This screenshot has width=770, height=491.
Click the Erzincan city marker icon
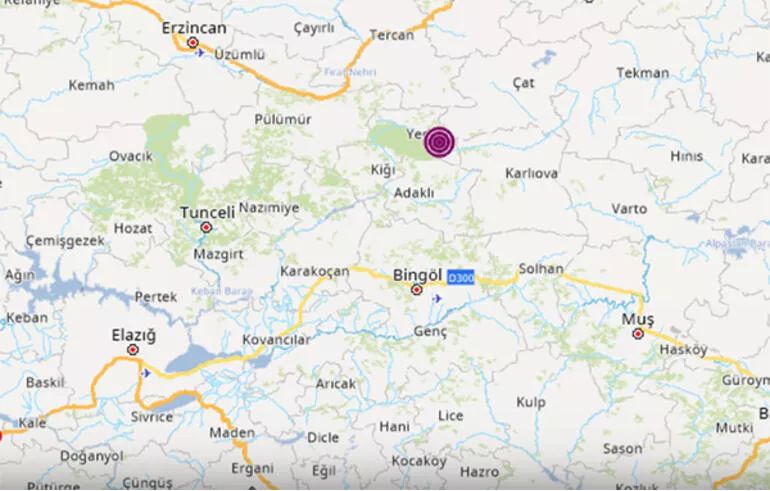point(193,43)
